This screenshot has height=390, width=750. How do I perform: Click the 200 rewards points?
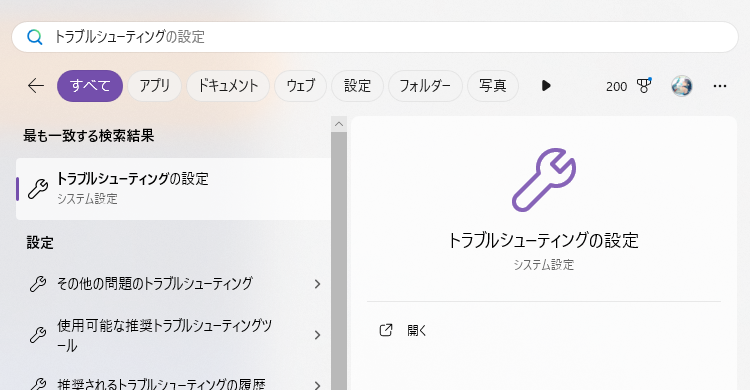[617, 87]
